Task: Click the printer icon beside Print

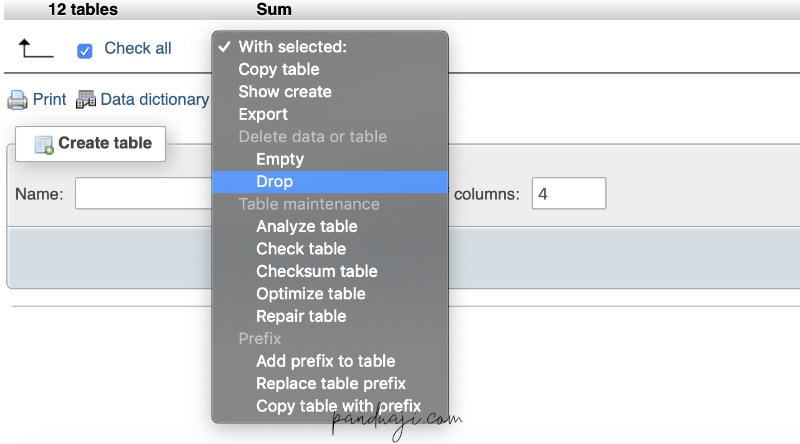Action: 17,100
